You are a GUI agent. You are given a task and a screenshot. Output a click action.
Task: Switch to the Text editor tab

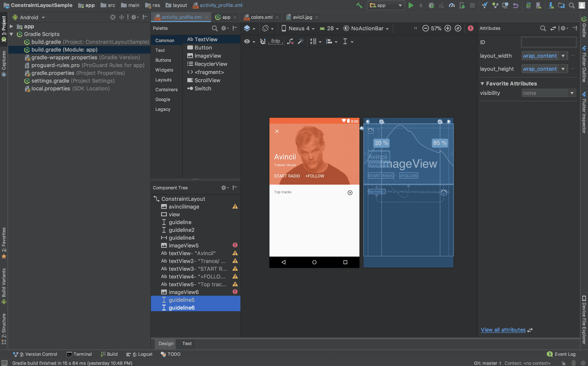[187, 344]
